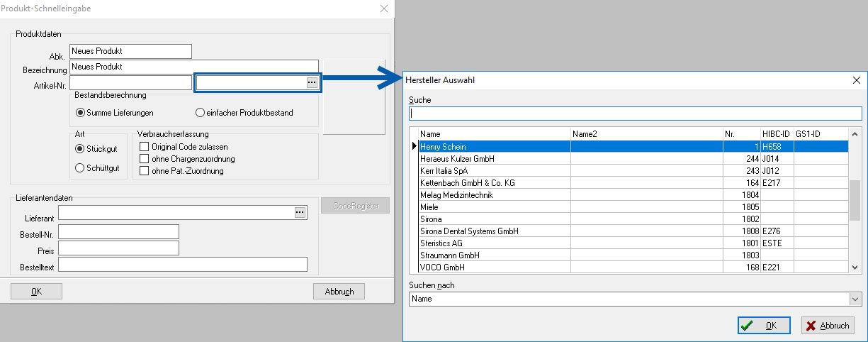Close the Hersteller Auswahl dialog
868x342 pixels.
(x=856, y=80)
